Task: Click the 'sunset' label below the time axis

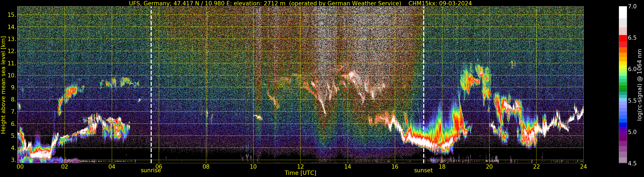Action: 423,171
